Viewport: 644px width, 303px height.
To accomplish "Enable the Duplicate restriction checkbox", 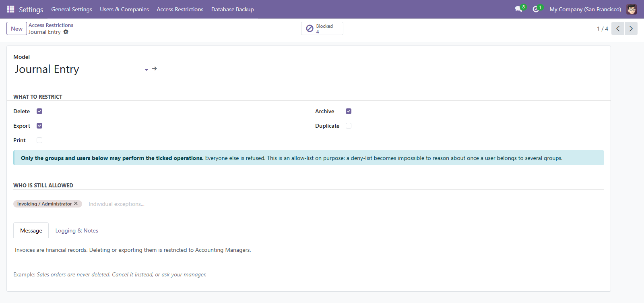I will [x=349, y=126].
